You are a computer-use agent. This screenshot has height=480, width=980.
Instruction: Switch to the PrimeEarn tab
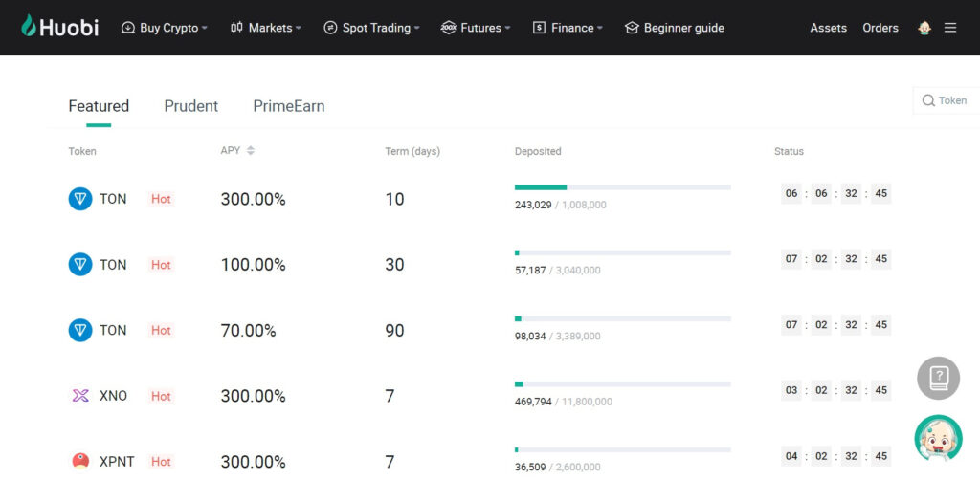(x=289, y=106)
